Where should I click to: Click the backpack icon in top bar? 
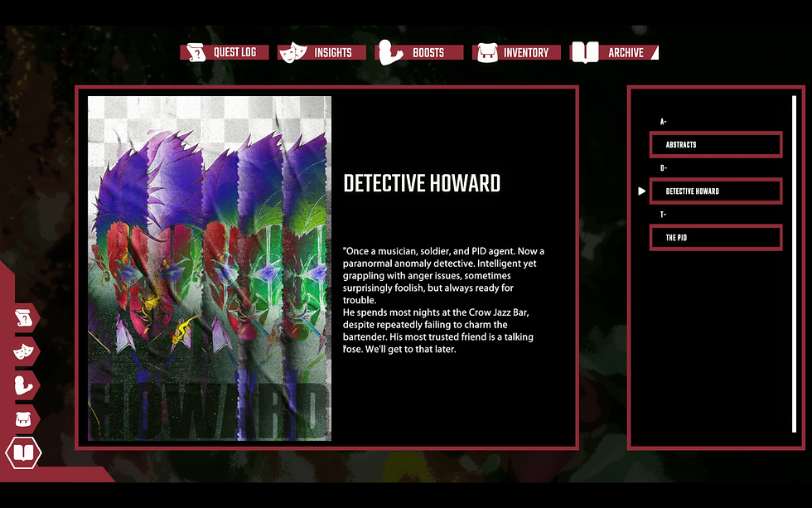coord(487,53)
